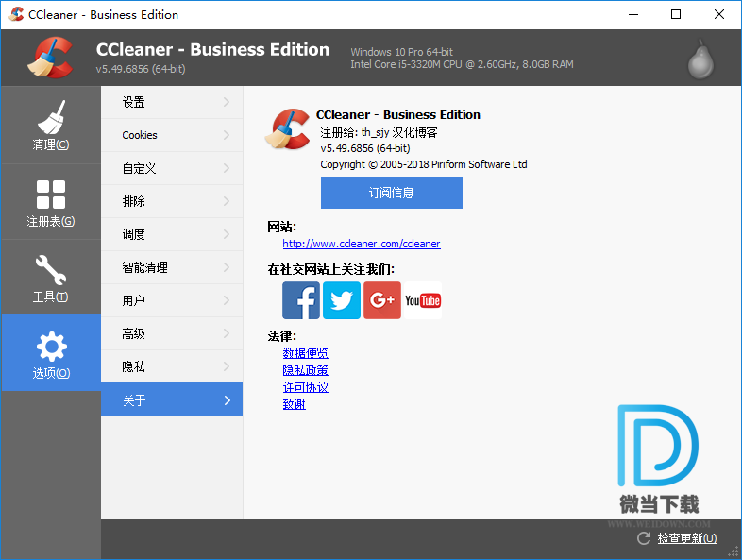Click the pear icon in header
Image resolution: width=742 pixels, height=560 pixels.
700,59
